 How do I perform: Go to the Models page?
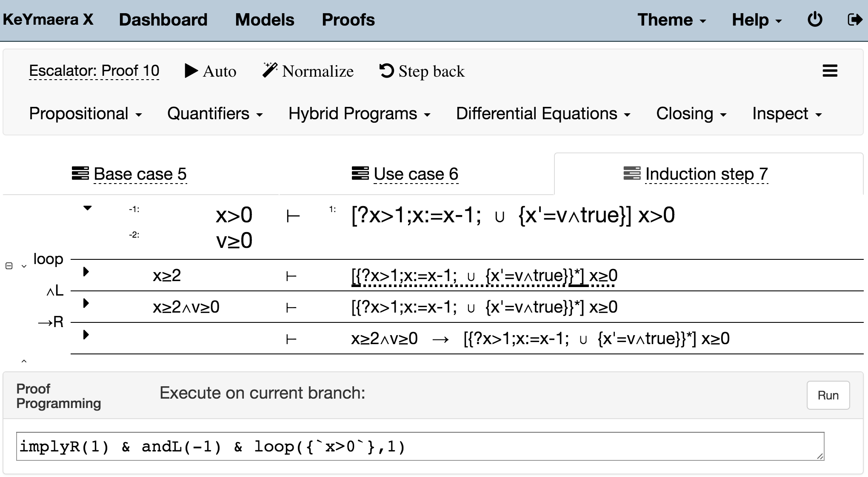pos(264,20)
